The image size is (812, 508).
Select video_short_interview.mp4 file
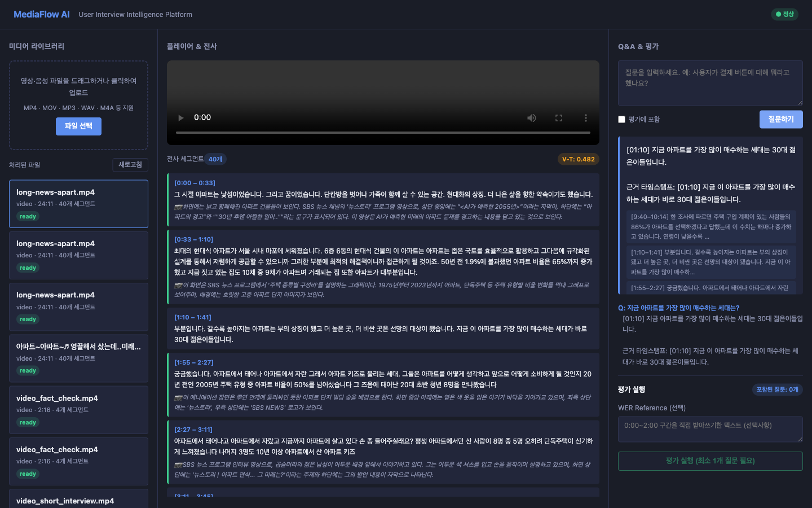click(78, 499)
